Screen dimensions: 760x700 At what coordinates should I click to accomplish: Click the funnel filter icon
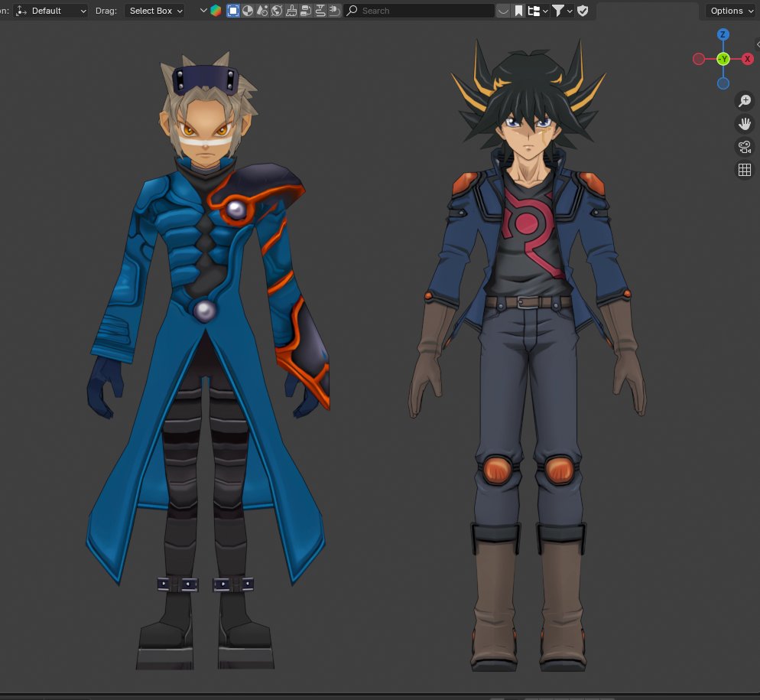(x=558, y=11)
